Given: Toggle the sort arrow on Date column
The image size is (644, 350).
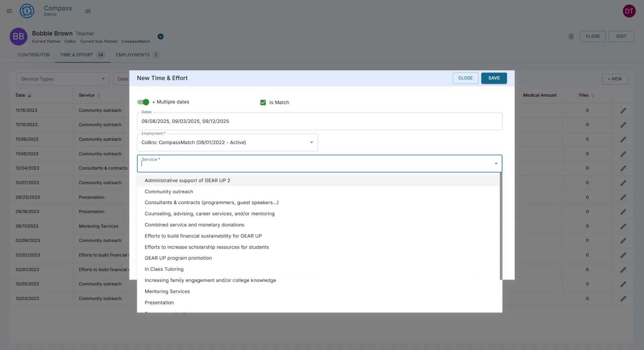Looking at the screenshot, I should point(29,95).
